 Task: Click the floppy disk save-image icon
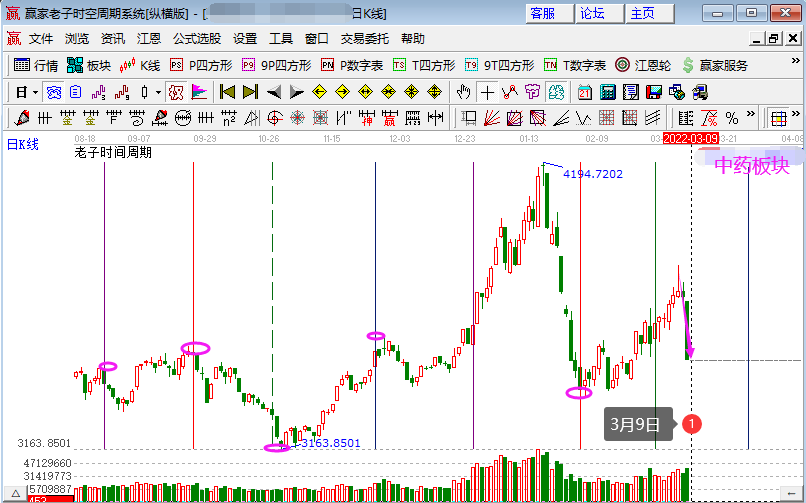pos(654,92)
